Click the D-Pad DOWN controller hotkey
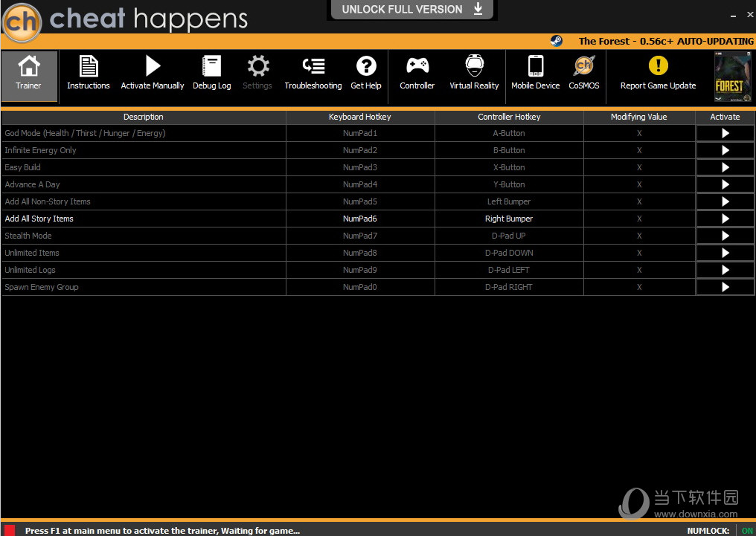This screenshot has height=536, width=756. (509, 253)
